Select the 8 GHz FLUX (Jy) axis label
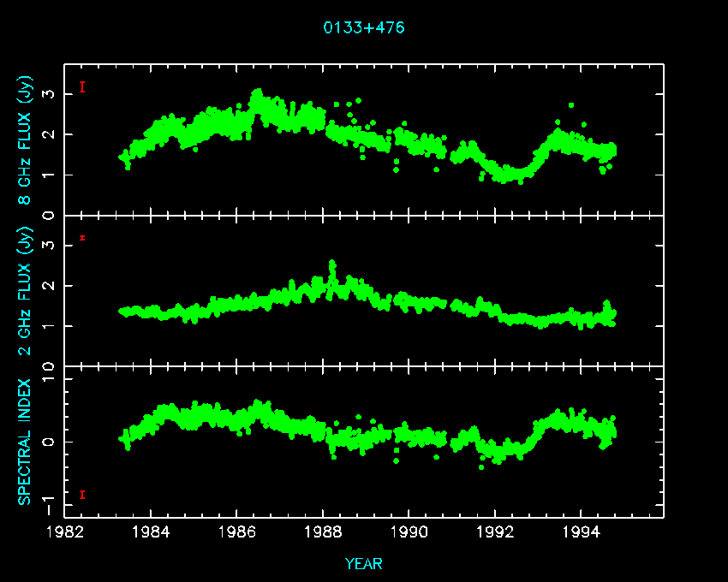Image resolution: width=728 pixels, height=582 pixels. click(26, 145)
